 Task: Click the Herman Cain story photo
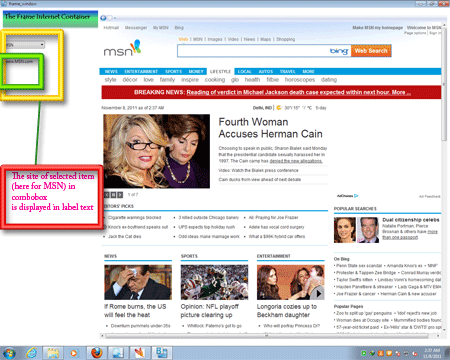point(157,151)
